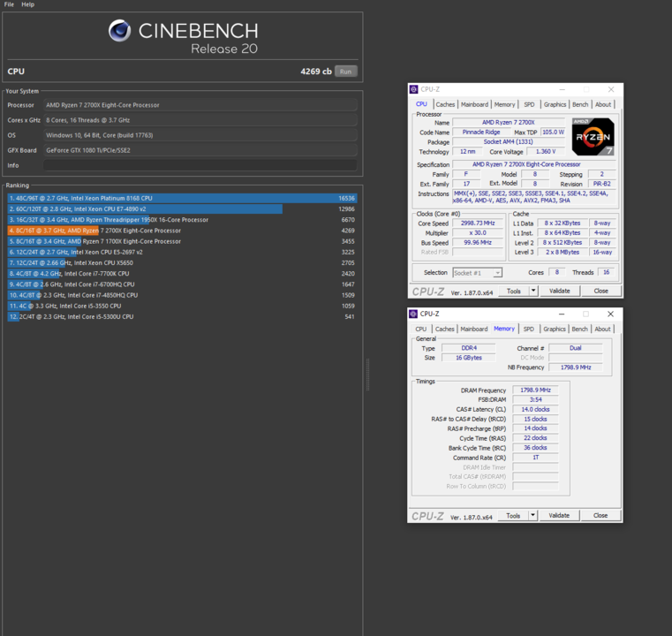Switch to Memory tab in upper CPU-Z window
Image resolution: width=672 pixels, height=636 pixels.
(x=504, y=104)
